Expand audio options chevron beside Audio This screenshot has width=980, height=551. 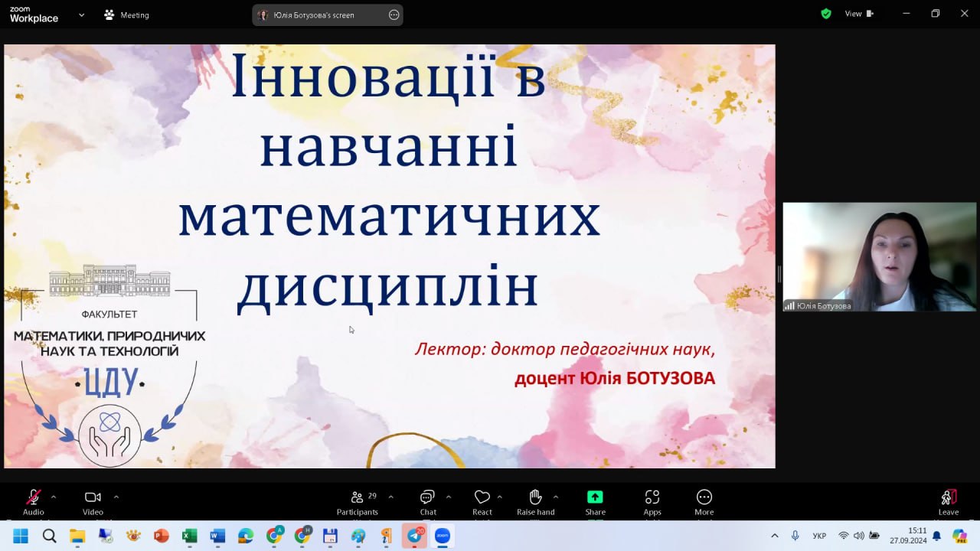(x=54, y=496)
